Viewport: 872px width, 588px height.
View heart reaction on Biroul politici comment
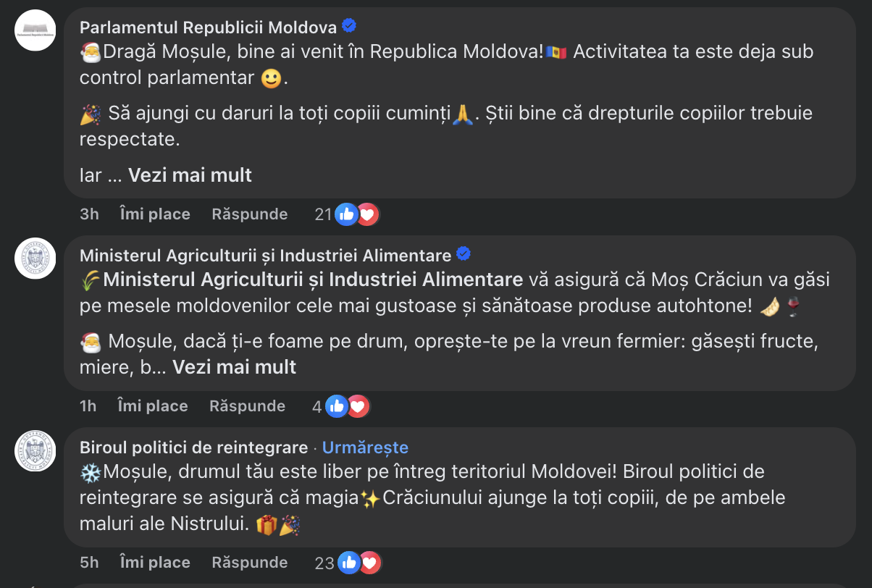369,563
